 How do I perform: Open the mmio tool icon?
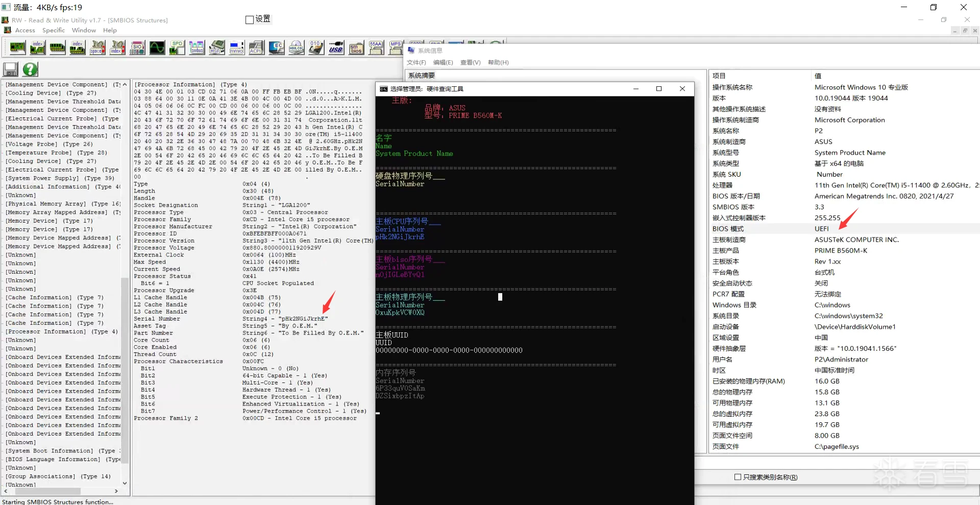236,47
